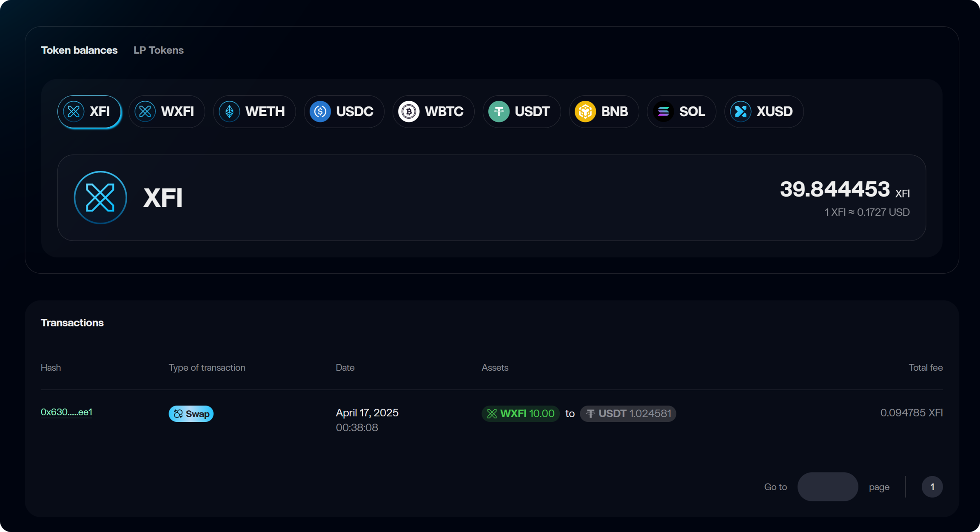Click the large XFI logo in balance card
The height and width of the screenshot is (532, 980).
100,197
